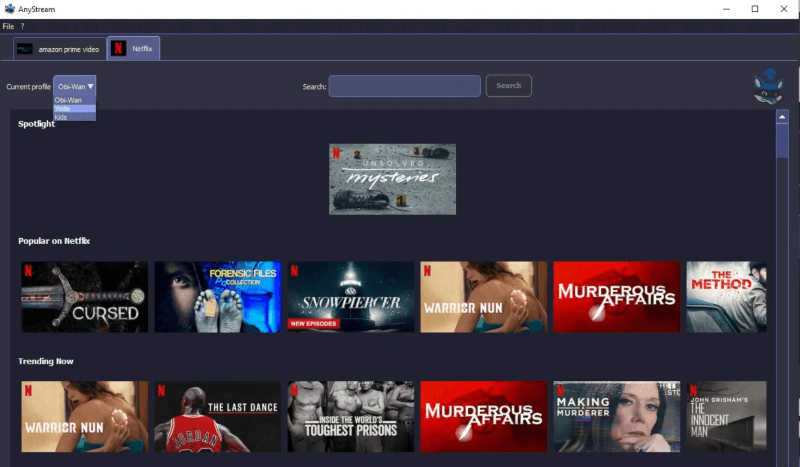Open The Innocent Man thumbnail

click(726, 416)
